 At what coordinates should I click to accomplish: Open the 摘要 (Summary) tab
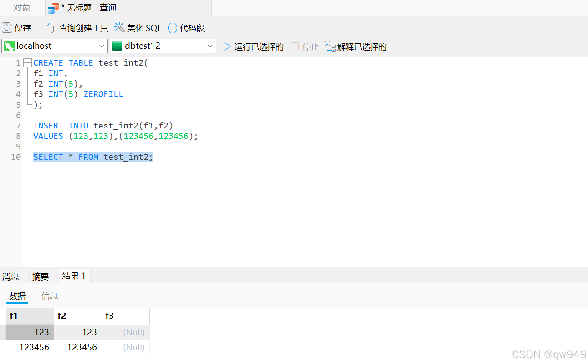click(x=41, y=276)
